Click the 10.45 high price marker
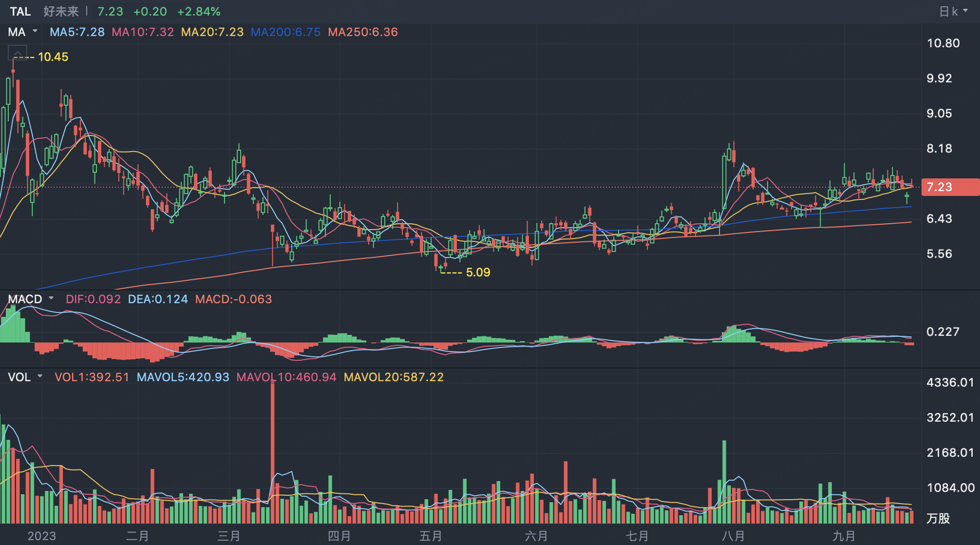This screenshot has width=980, height=545. click(53, 57)
